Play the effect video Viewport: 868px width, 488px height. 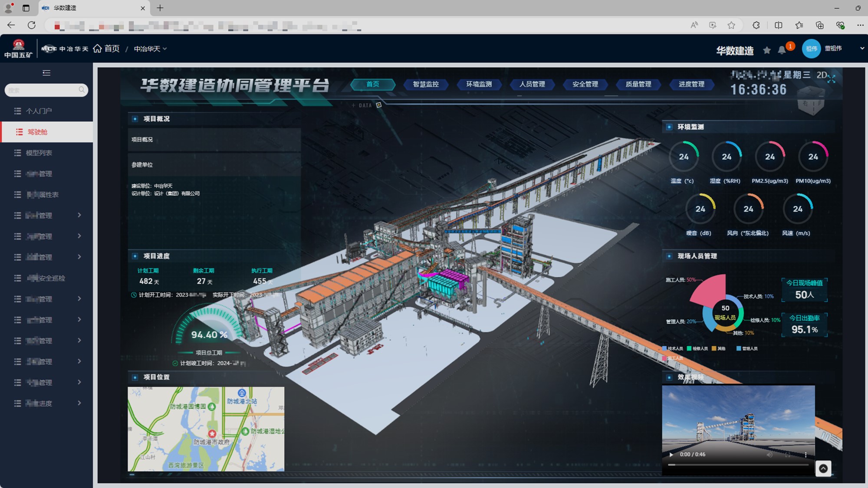point(671,455)
